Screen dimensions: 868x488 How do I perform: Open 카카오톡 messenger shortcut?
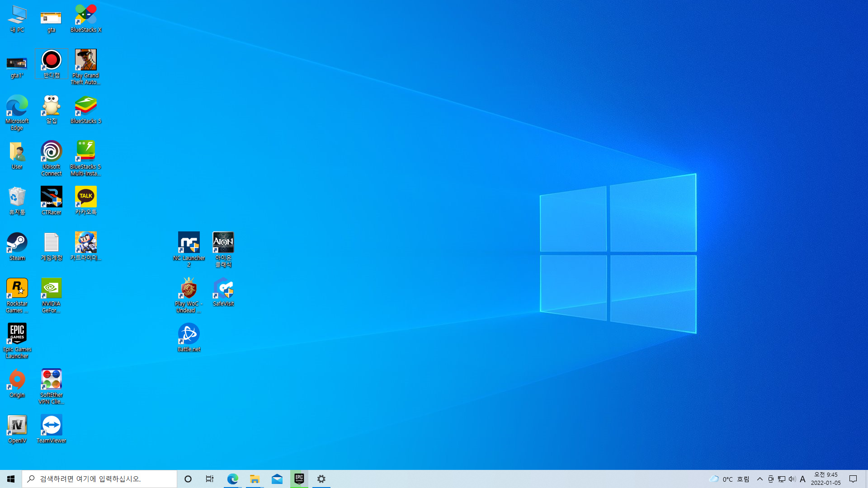click(x=86, y=202)
